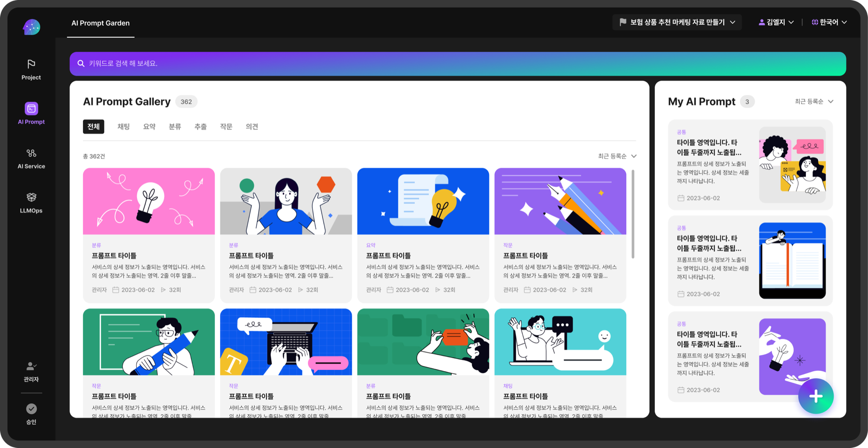
Task: Expand the project selector dropdown with flag
Action: pos(677,22)
